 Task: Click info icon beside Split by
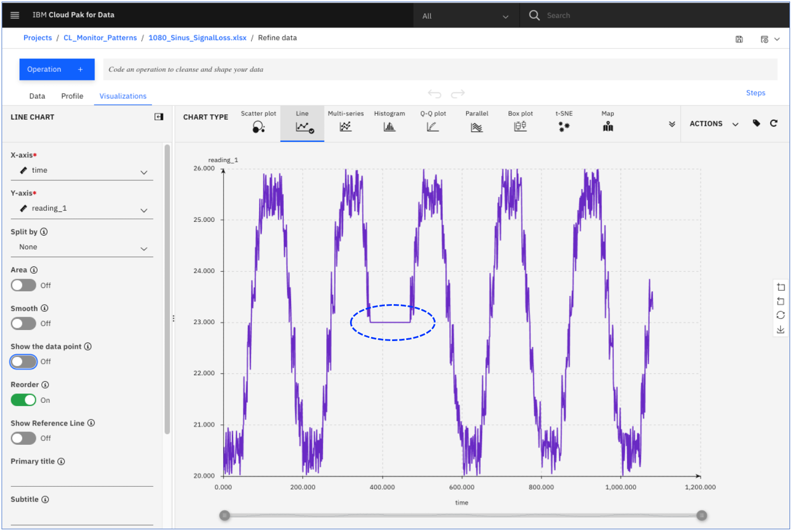pyautogui.click(x=44, y=232)
